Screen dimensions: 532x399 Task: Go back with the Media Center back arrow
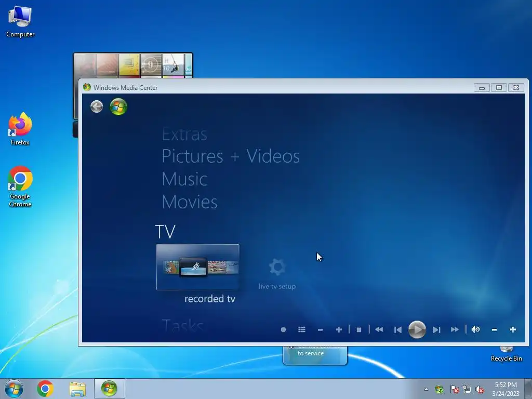pos(97,107)
